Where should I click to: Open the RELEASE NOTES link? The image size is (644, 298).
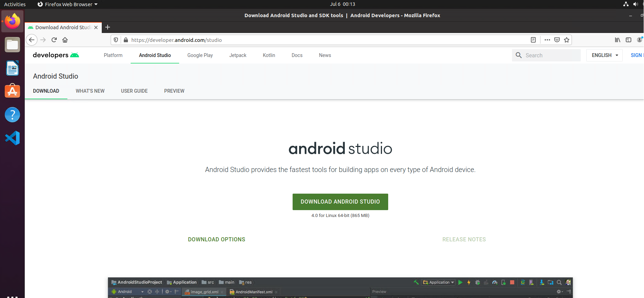tap(464, 240)
